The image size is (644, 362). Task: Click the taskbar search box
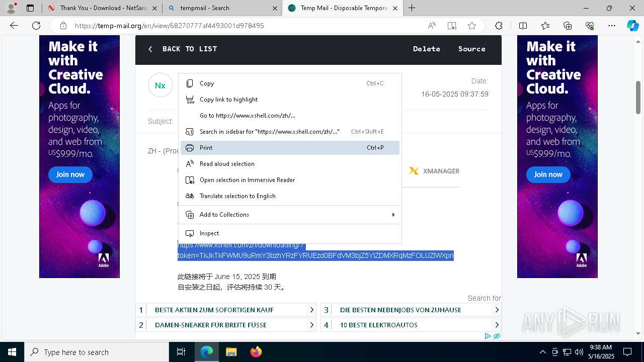97,352
